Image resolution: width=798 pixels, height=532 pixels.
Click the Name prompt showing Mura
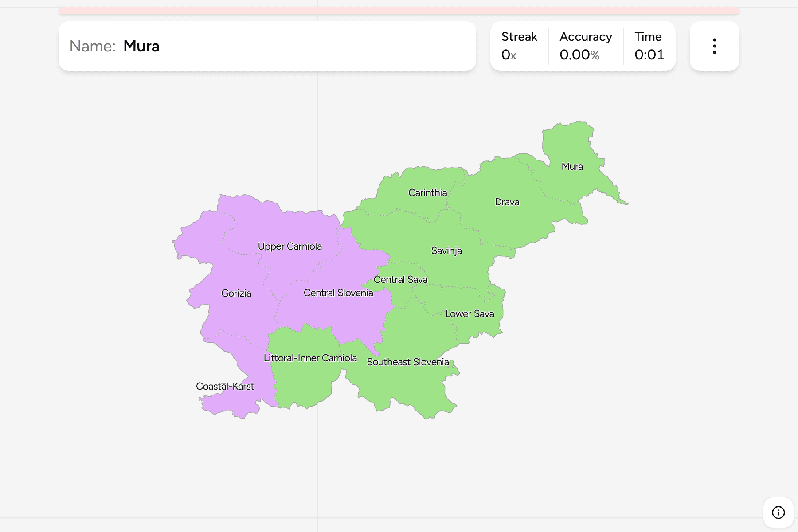(267, 46)
